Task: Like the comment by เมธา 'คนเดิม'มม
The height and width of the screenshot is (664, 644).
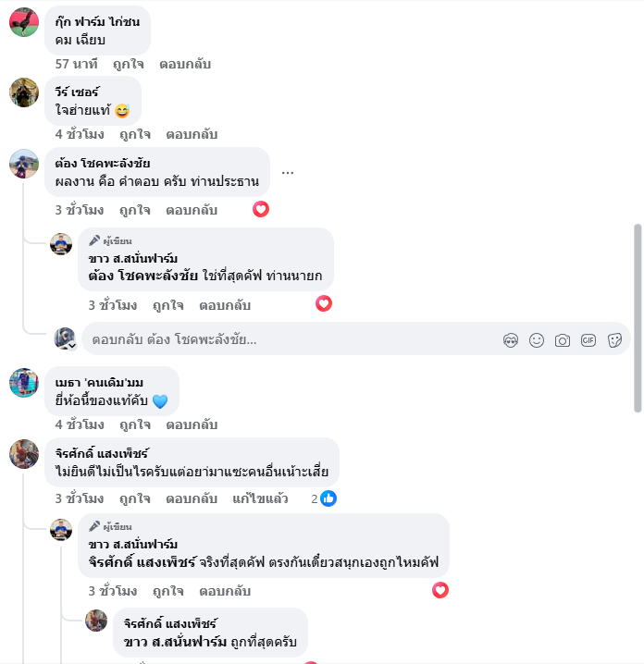Action: point(135,424)
